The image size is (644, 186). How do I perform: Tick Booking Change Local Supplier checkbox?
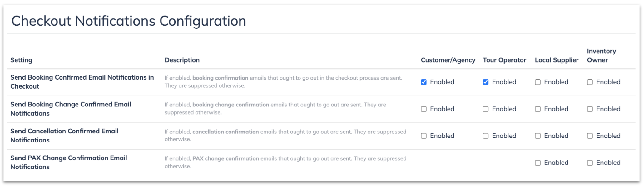[538, 109]
